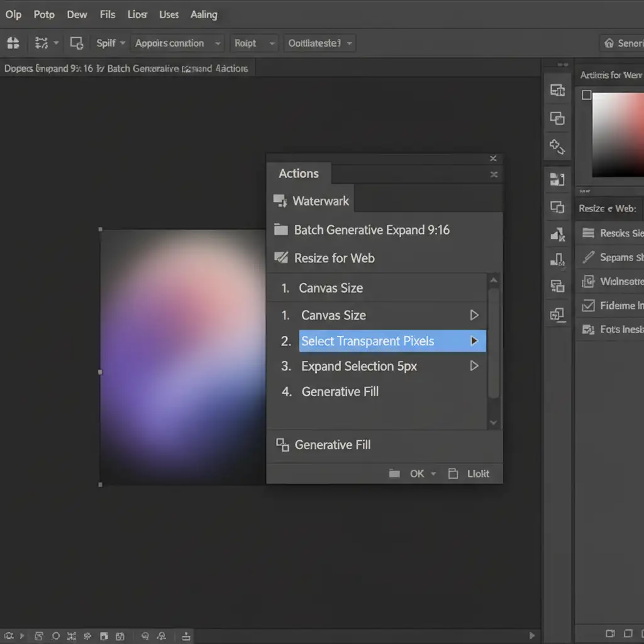Click the folder icon left of OK
This screenshot has height=644, width=644.
tap(394, 474)
